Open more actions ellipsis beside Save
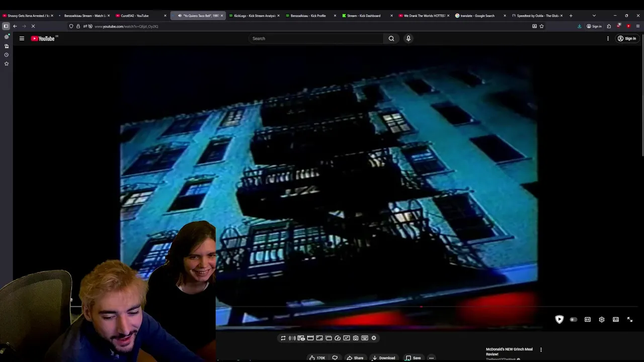 click(x=431, y=358)
